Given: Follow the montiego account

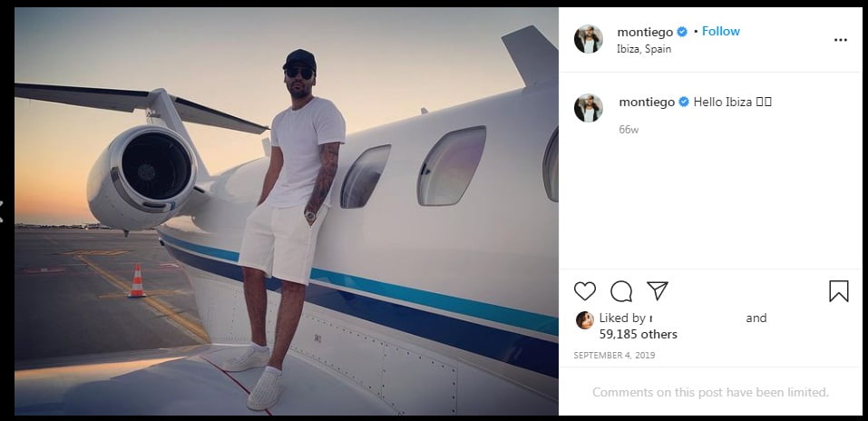Looking at the screenshot, I should click(721, 31).
